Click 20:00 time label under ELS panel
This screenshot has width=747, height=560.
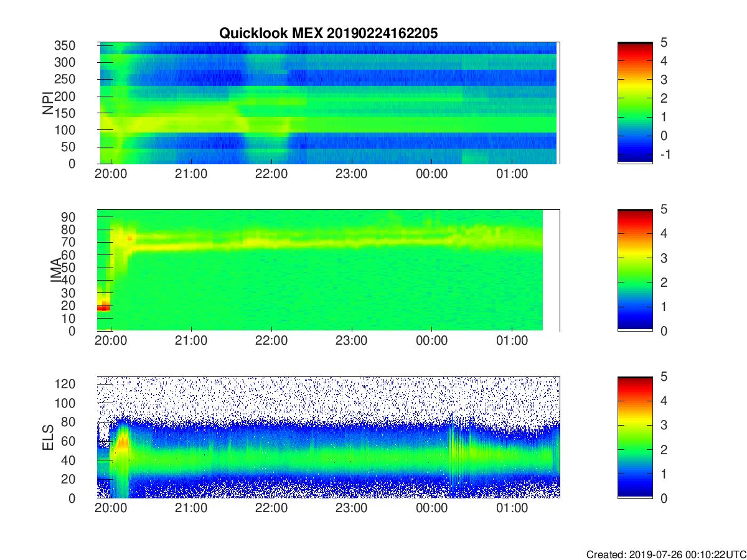coord(111,508)
